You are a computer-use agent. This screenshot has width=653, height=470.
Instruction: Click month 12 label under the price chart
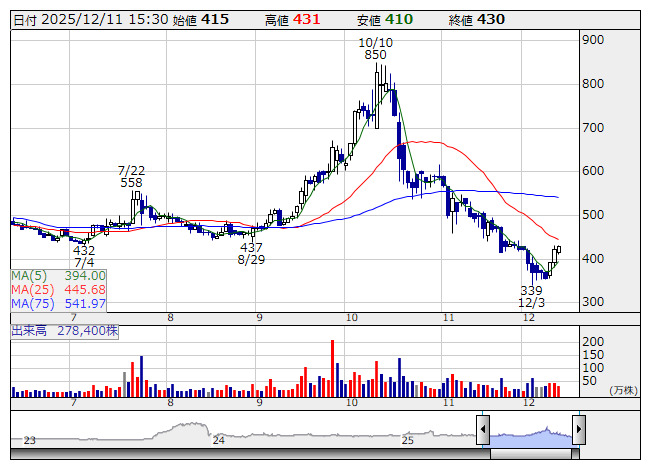[528, 318]
